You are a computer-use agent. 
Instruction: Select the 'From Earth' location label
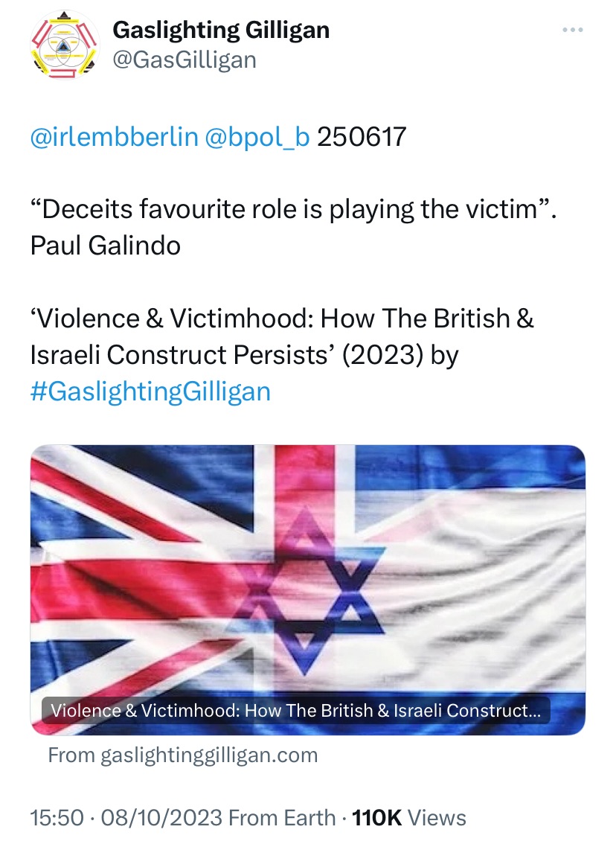coord(282,818)
